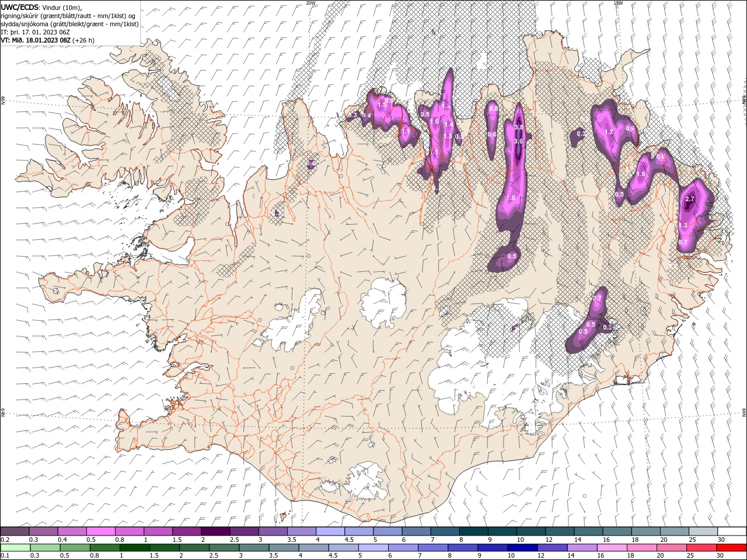This screenshot has height=560, width=747.
Task: Select the 3 swatch in the lower legend row
Action: point(254,548)
